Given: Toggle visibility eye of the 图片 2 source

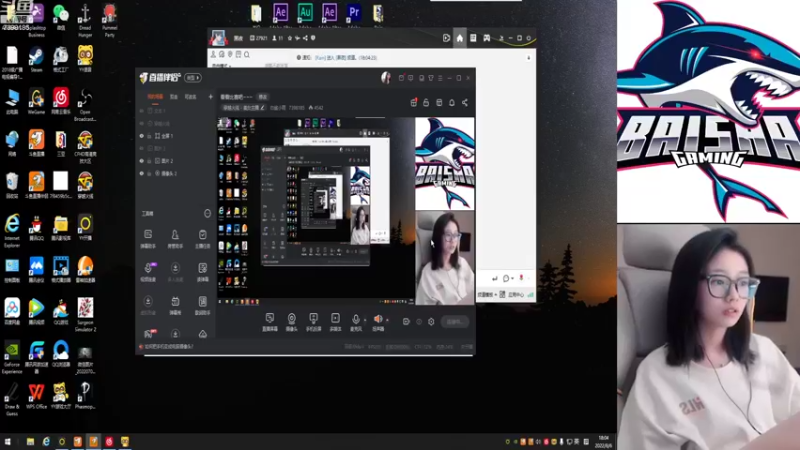Looking at the screenshot, I should click(x=142, y=161).
